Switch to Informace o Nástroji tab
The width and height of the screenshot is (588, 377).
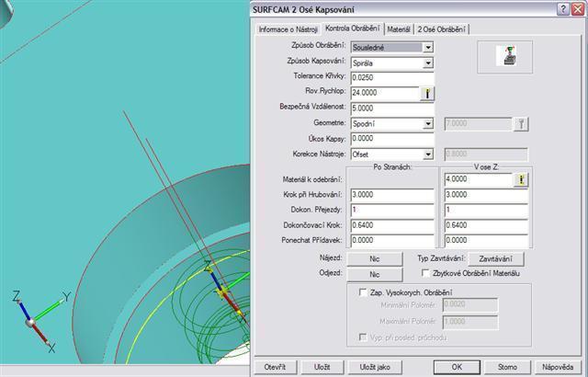(288, 29)
